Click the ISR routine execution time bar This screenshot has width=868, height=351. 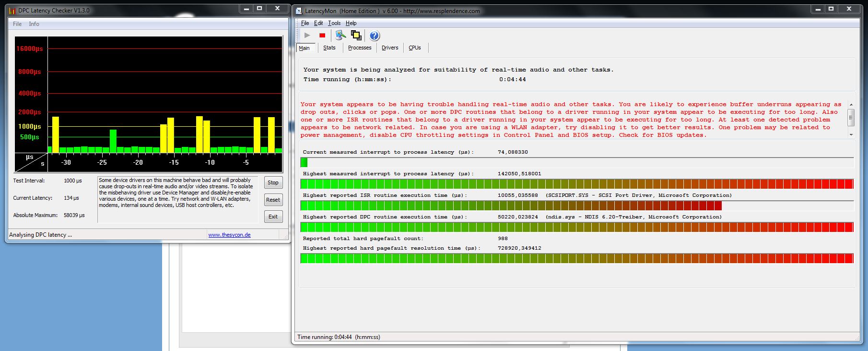click(x=577, y=206)
